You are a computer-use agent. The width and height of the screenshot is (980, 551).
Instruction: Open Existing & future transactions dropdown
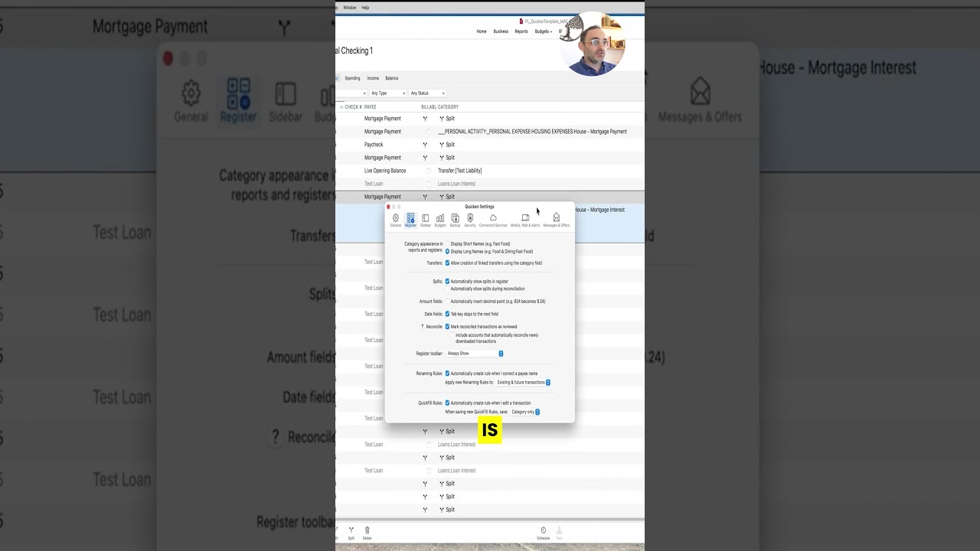point(523,383)
